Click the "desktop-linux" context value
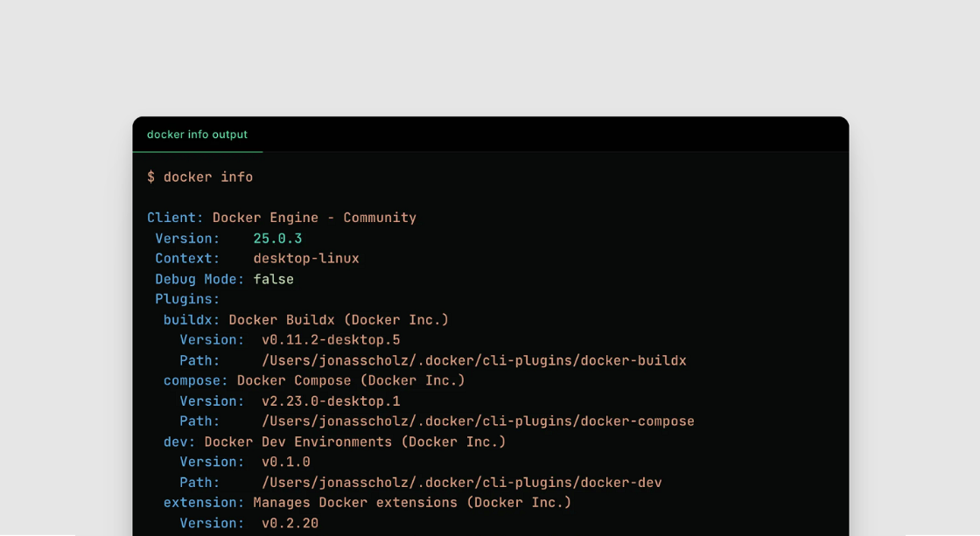This screenshot has height=536, width=980. point(306,259)
